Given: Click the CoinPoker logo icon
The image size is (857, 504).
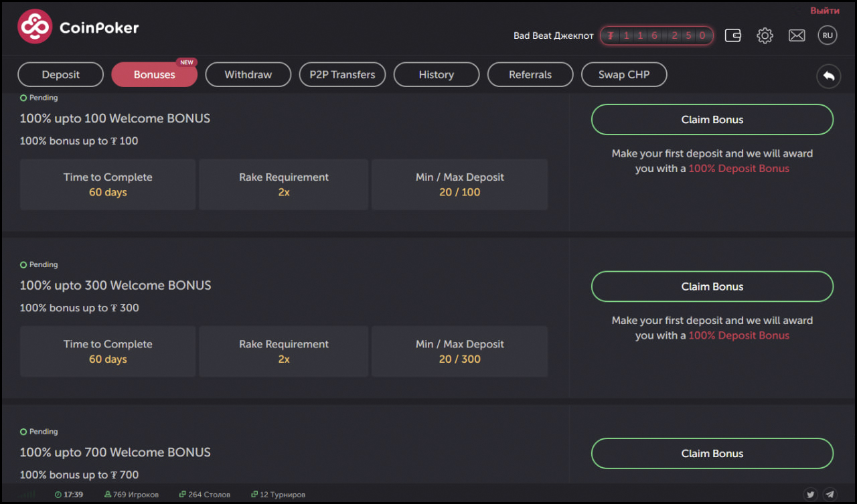Looking at the screenshot, I should click(35, 27).
